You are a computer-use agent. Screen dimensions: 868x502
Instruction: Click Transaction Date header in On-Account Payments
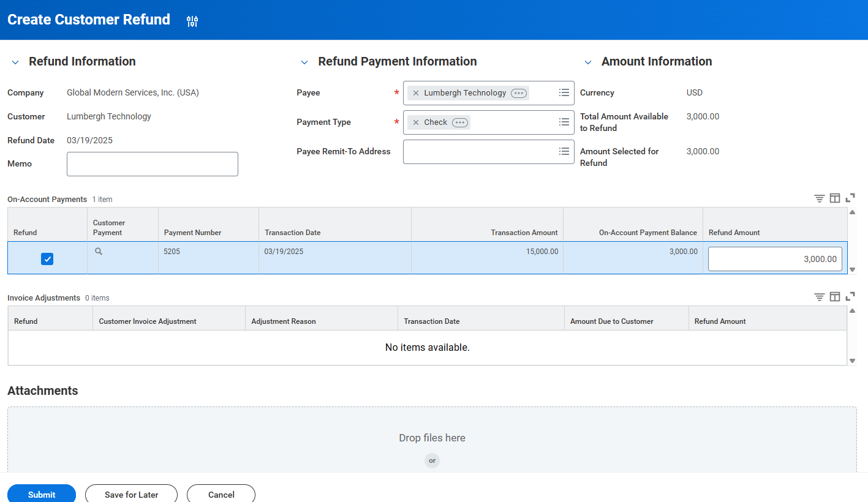tap(334, 225)
